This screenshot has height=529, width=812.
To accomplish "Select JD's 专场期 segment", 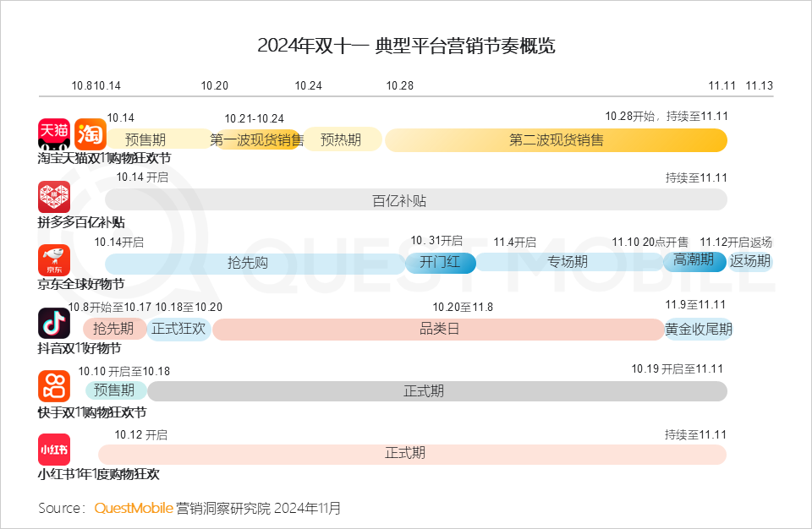I will (x=570, y=262).
